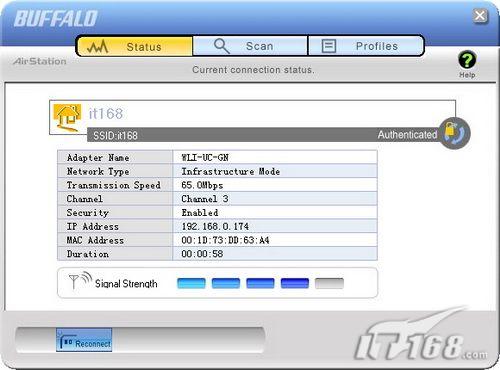
Task: Click the Profiles list document icon
Action: point(329,46)
